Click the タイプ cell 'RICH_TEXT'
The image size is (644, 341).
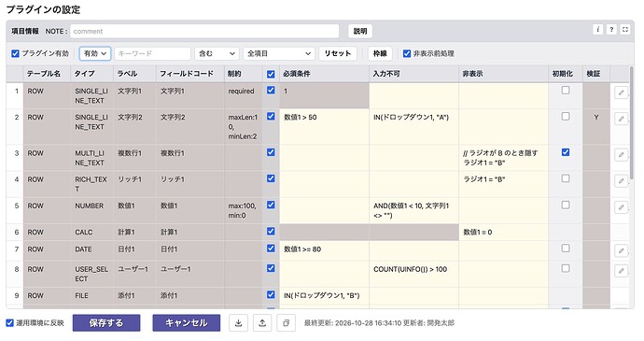tap(92, 184)
